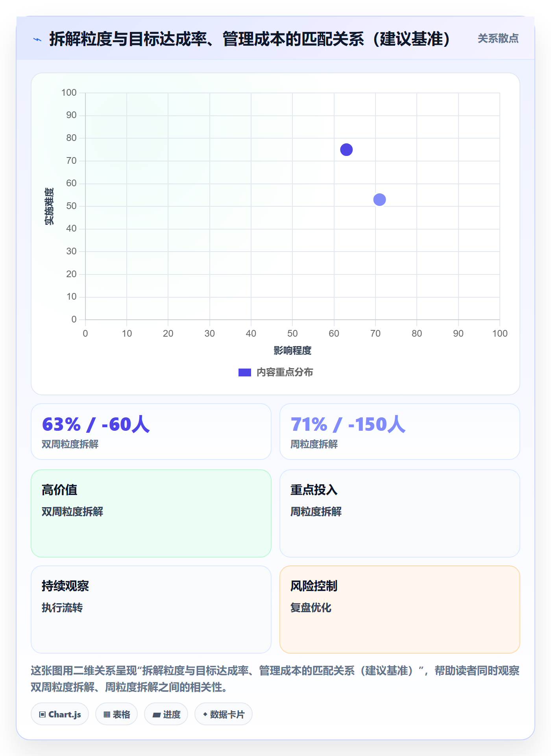Viewport: 551px width, 756px height.
Task: Click 执行流转 text in 持续观察 card
Action: (x=62, y=608)
